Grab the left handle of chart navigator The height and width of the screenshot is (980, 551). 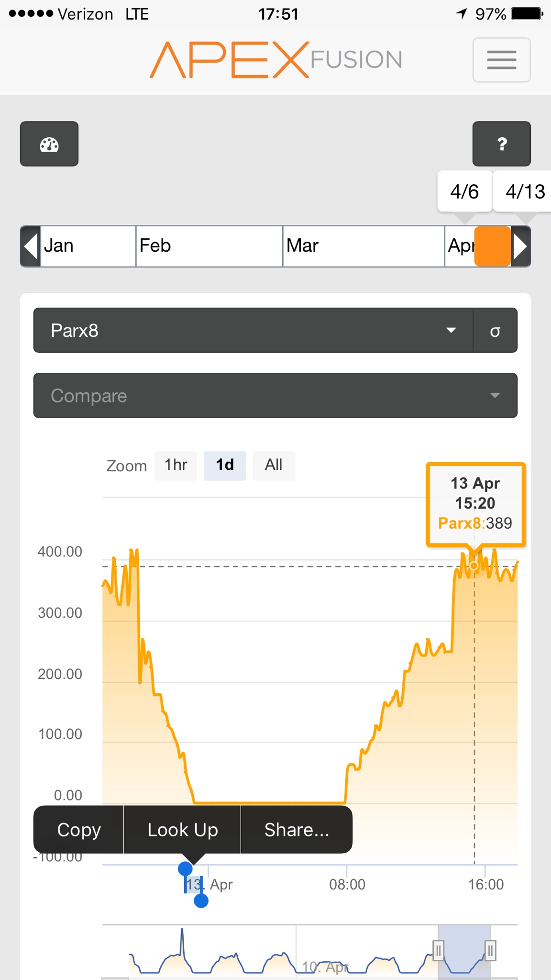tap(438, 950)
